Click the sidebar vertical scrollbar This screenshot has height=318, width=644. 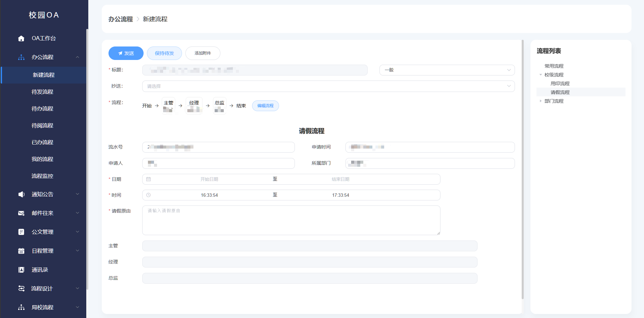pos(87,159)
